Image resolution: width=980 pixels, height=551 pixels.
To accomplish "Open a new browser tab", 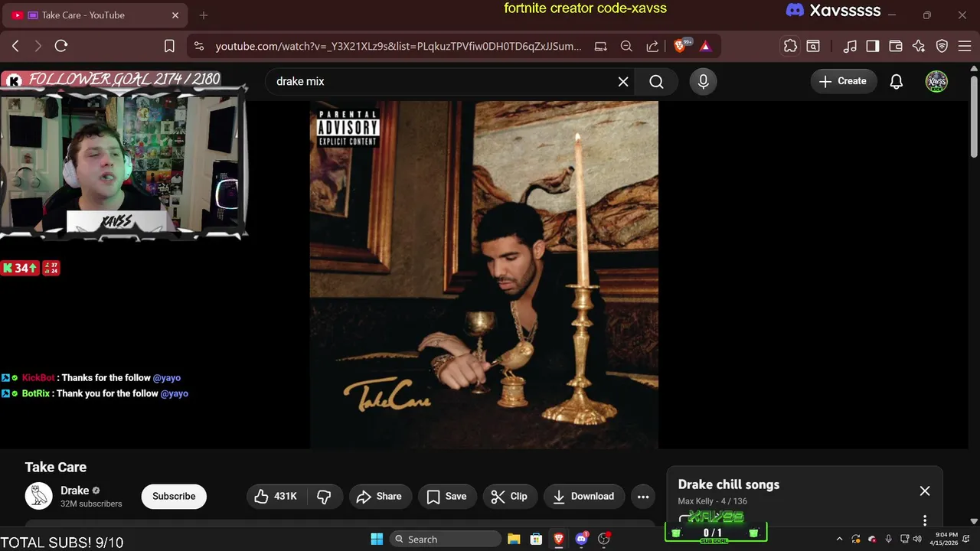I will [203, 15].
